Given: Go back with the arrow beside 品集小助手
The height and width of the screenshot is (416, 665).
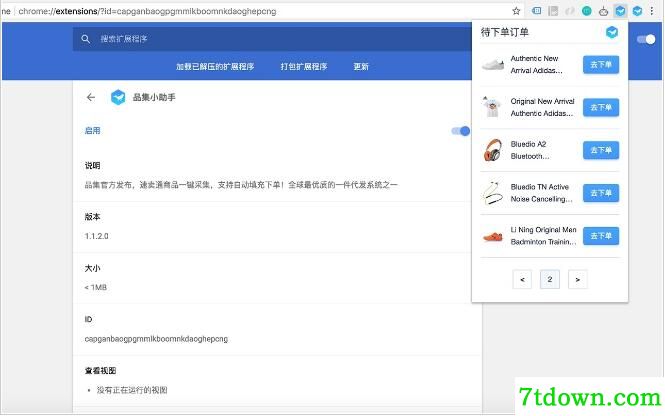Looking at the screenshot, I should click(91, 98).
